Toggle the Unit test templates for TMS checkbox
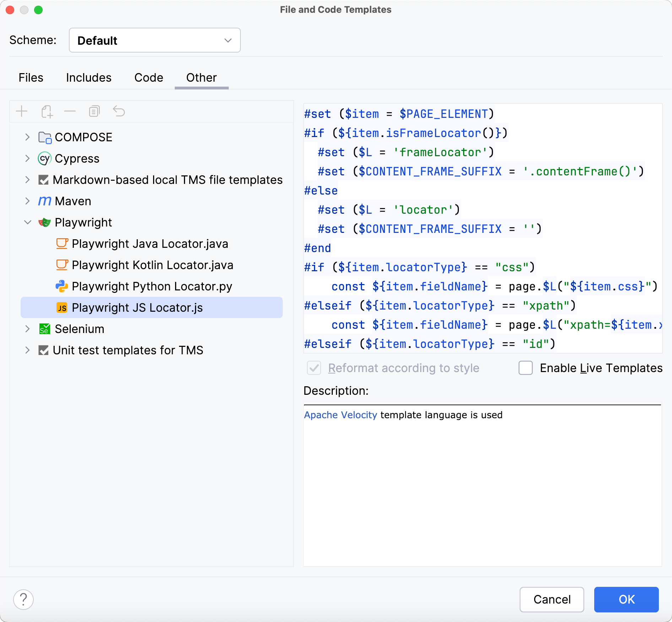Image resolution: width=672 pixels, height=622 pixels. click(43, 350)
